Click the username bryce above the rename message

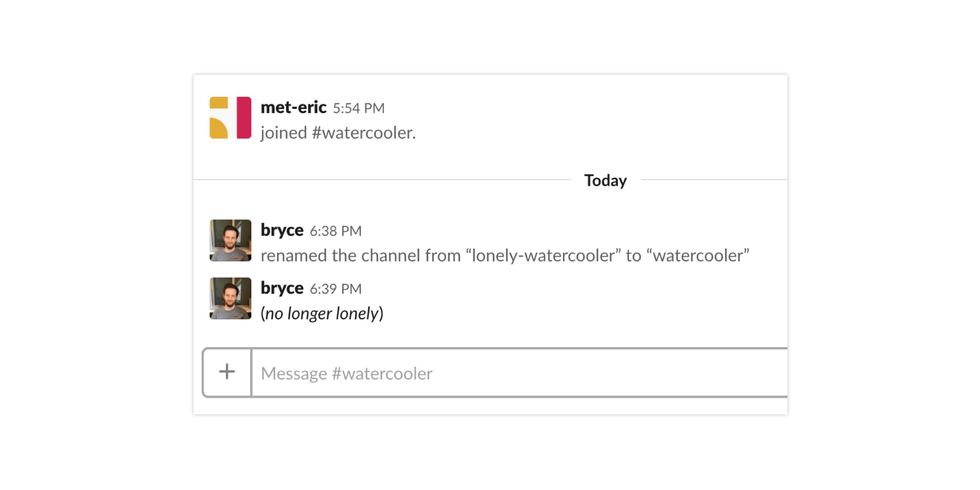pyautogui.click(x=281, y=230)
